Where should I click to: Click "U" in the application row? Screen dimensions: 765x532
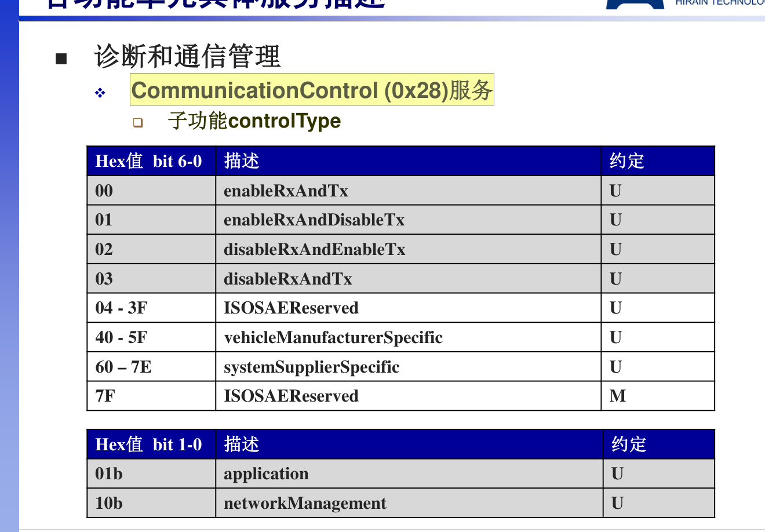point(659,473)
